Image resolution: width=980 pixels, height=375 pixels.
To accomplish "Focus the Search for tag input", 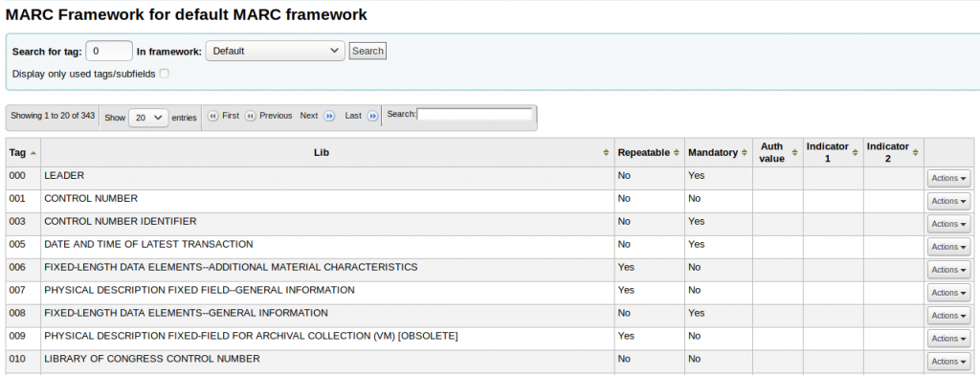I will pyautogui.click(x=109, y=52).
